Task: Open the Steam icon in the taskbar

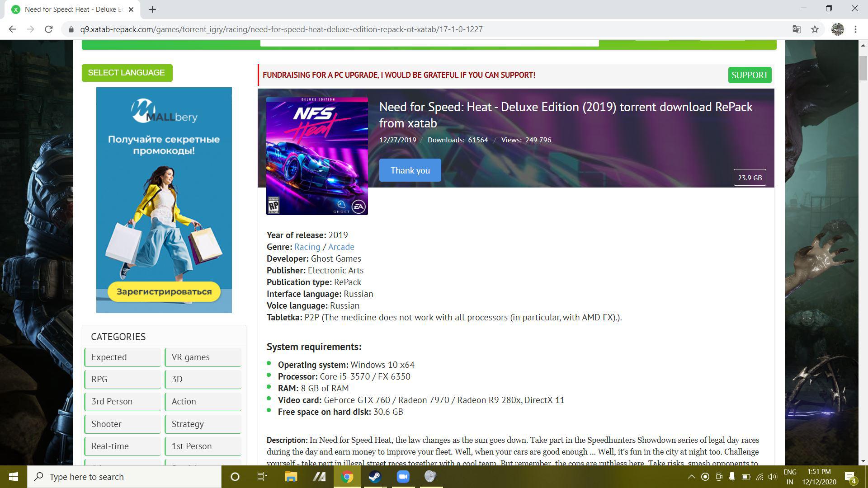Action: [375, 477]
